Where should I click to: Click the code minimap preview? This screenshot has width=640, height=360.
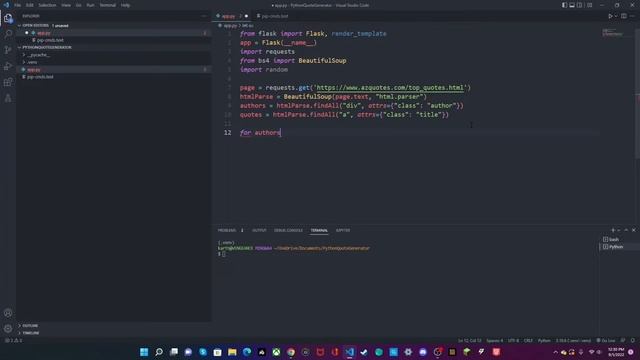(612, 33)
